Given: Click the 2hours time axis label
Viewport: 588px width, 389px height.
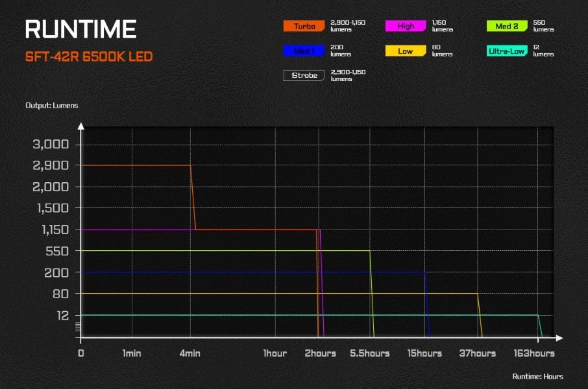Looking at the screenshot, I should tap(319, 353).
